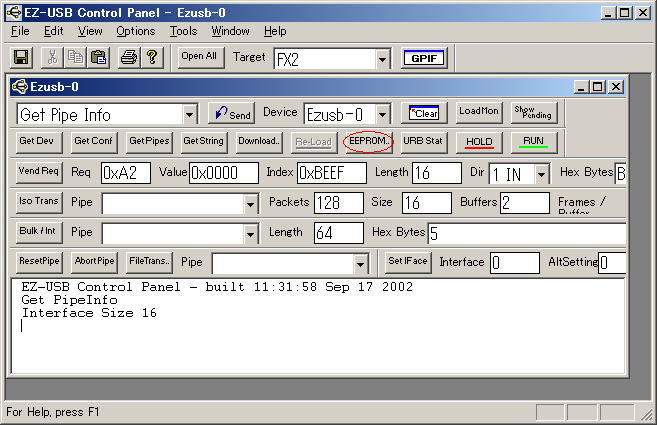Click the RUN button
657x425 pixels.
tap(533, 142)
